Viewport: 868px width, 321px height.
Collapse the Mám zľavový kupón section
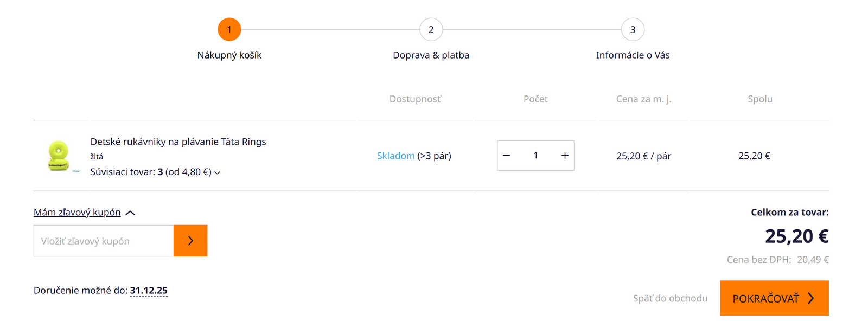(x=130, y=213)
